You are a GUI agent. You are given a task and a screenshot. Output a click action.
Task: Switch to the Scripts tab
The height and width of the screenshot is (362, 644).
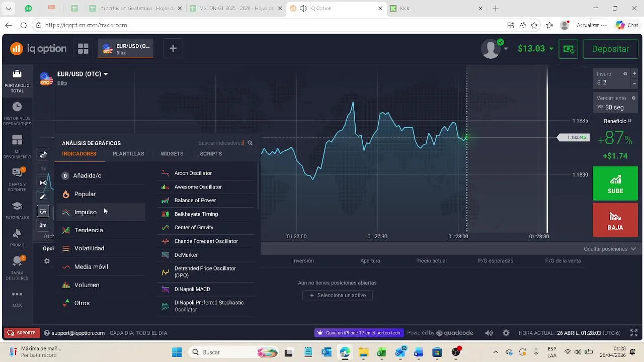coord(211,154)
